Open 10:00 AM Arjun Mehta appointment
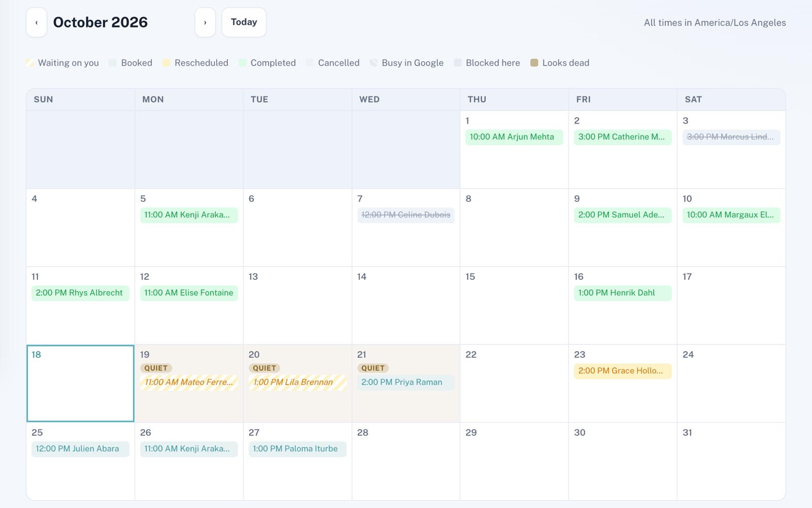This screenshot has width=812, height=508. coord(514,137)
